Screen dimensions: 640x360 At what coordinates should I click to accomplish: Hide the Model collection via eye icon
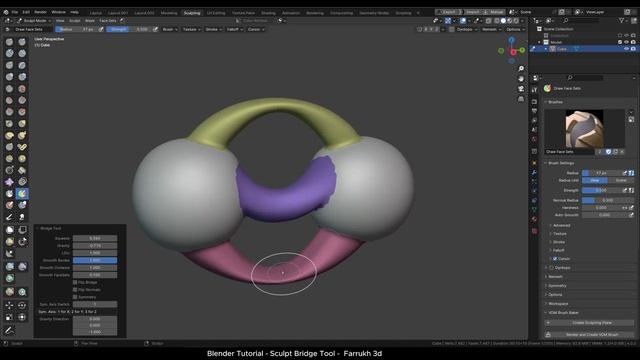[x=627, y=42]
